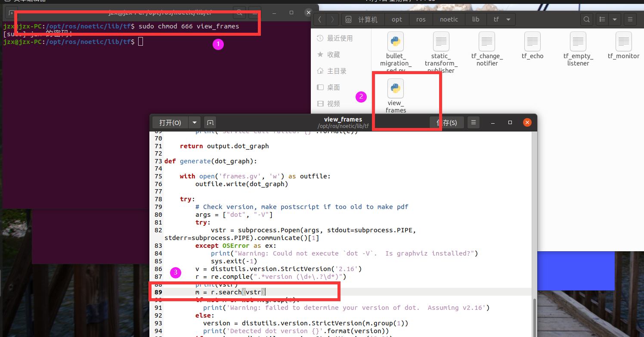This screenshot has height=337, width=644.
Task: Click the 'Detected dot version' print line
Action: point(296,331)
